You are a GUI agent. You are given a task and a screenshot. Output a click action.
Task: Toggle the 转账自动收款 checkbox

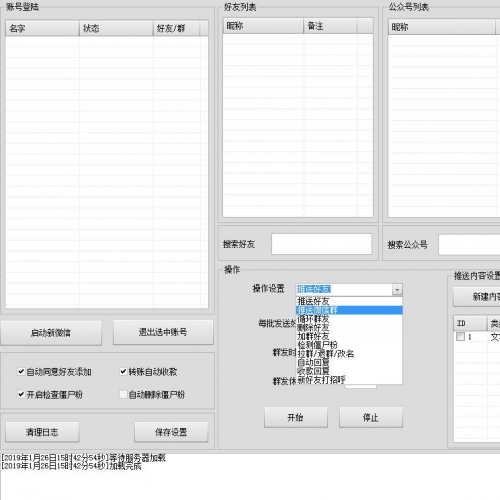coord(123,371)
